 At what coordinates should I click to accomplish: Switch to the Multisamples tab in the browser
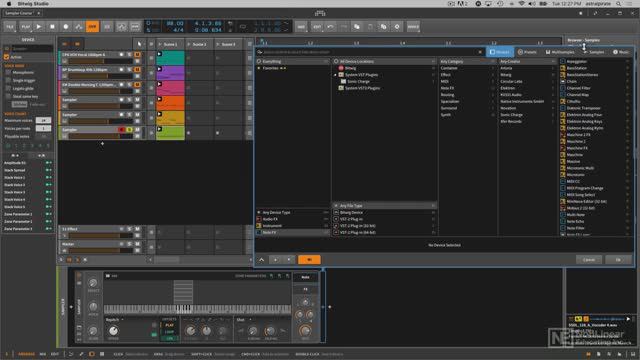pyautogui.click(x=560, y=52)
